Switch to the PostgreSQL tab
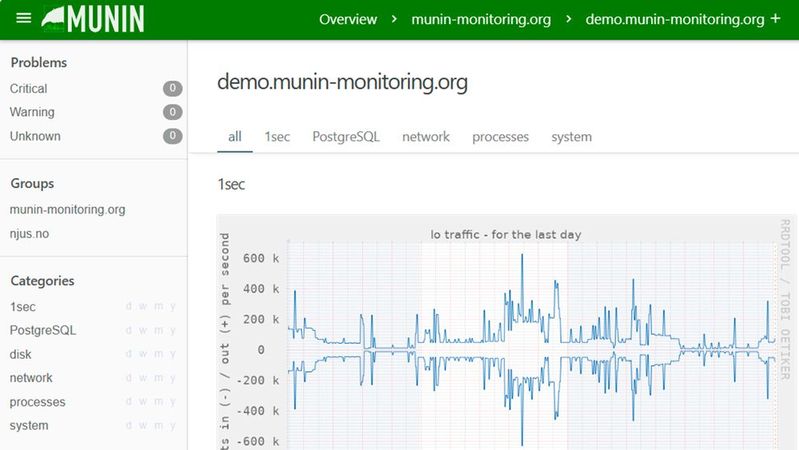 [346, 137]
